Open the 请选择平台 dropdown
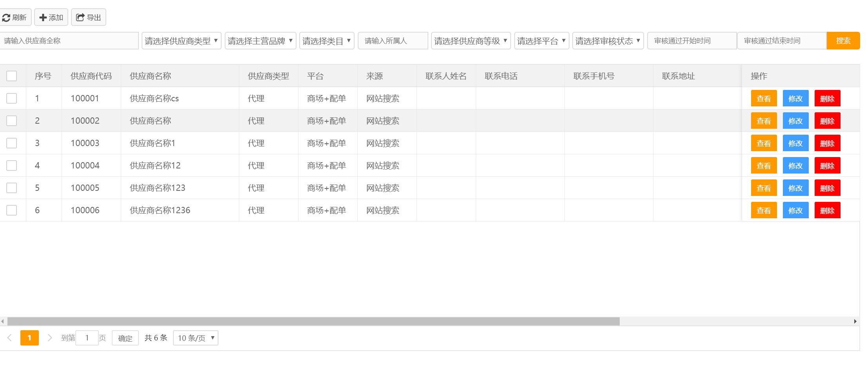 [541, 40]
